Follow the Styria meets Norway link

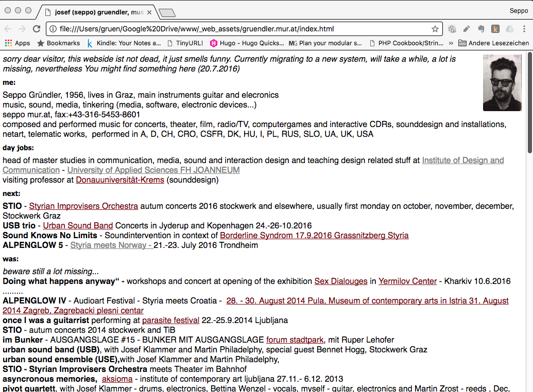tap(112, 245)
